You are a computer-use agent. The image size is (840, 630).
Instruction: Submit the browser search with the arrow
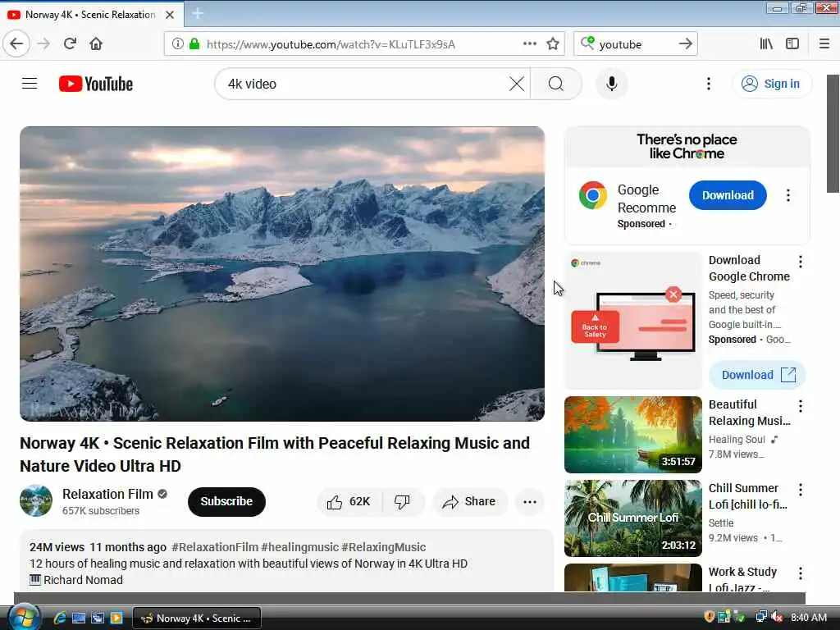click(x=685, y=44)
